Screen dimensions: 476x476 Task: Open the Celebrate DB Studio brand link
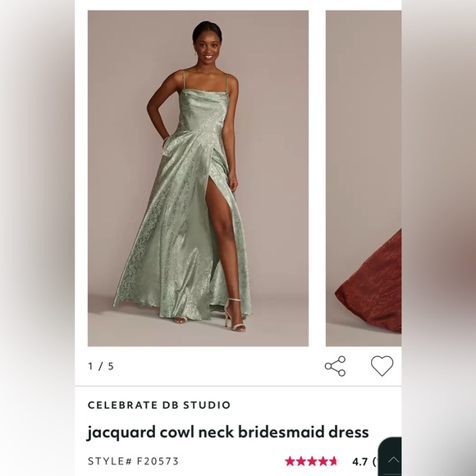coord(159,405)
